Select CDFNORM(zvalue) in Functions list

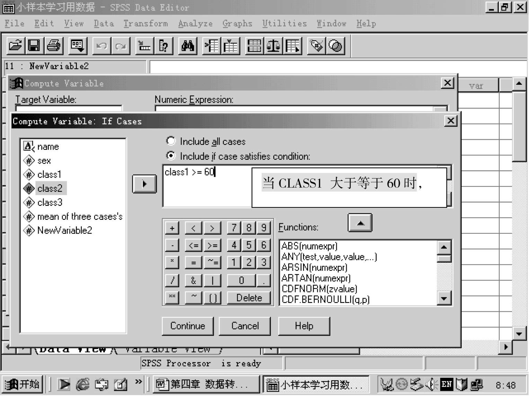click(319, 289)
